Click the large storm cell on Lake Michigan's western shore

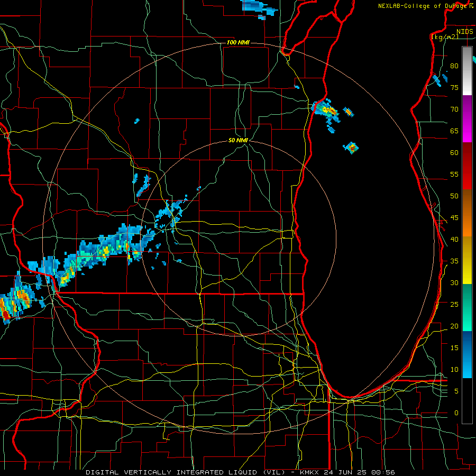326,113
